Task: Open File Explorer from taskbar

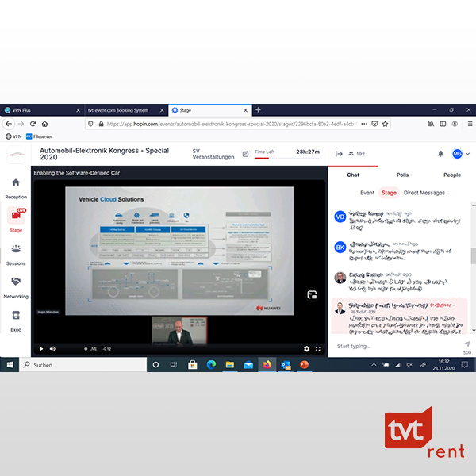Action: pyautogui.click(x=230, y=365)
